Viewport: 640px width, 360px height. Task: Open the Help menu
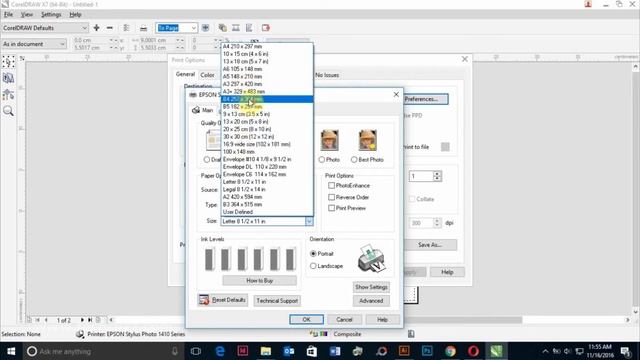(75, 14)
